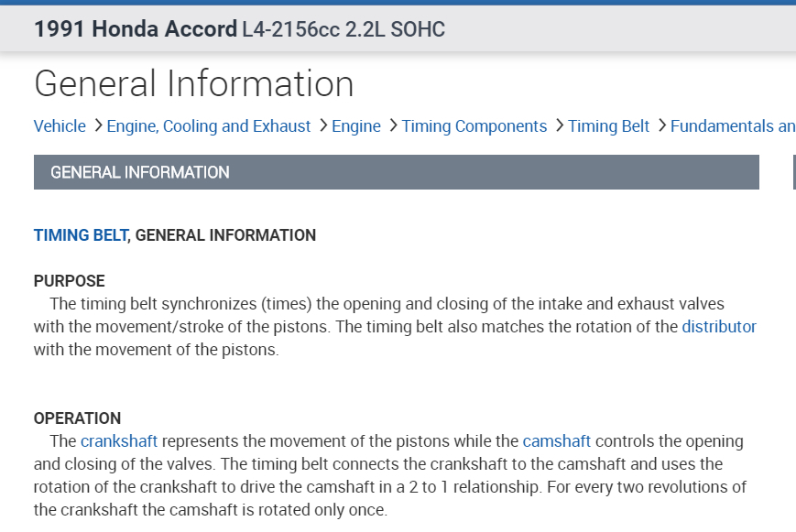Select the Timing Belt breadcrumb
The width and height of the screenshot is (796, 532).
click(608, 126)
